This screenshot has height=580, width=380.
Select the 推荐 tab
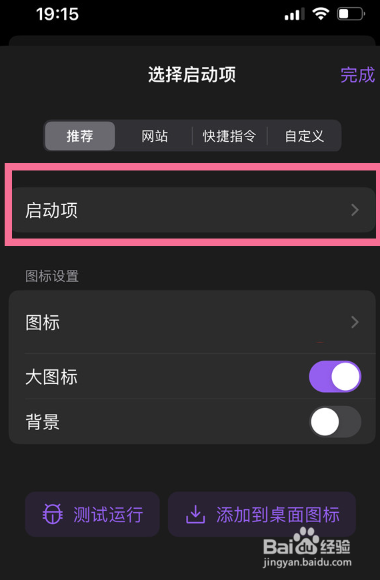(80, 136)
